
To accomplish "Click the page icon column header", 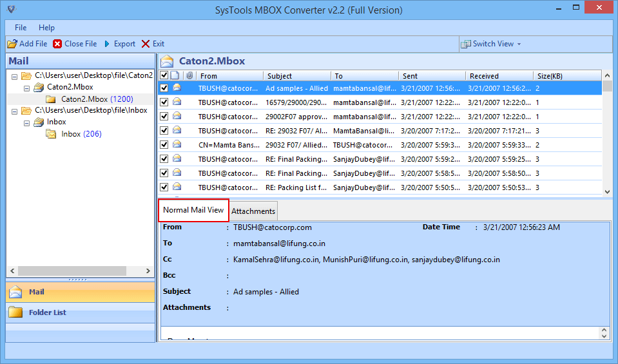I will click(175, 75).
